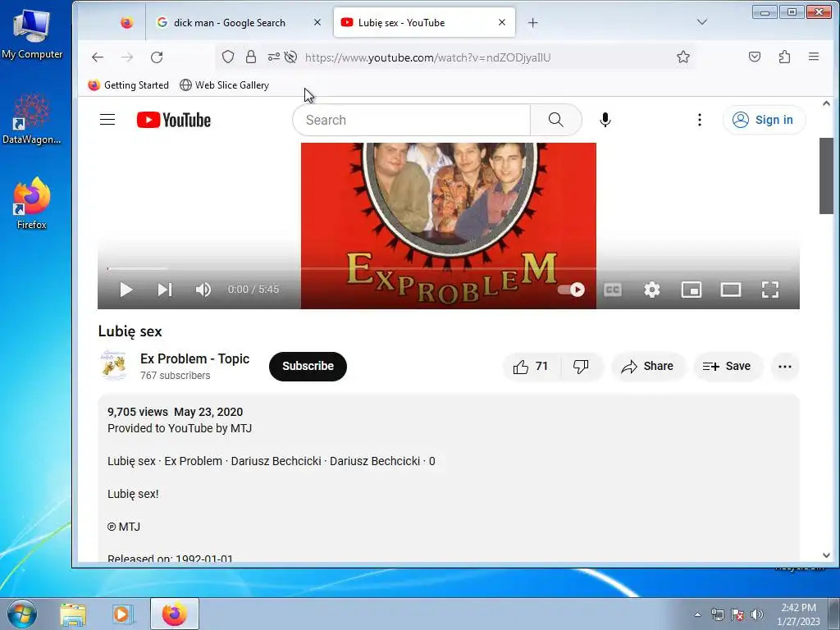Close the Lubię sex YouTube tab
Screen dimensions: 840x630
click(502, 22)
